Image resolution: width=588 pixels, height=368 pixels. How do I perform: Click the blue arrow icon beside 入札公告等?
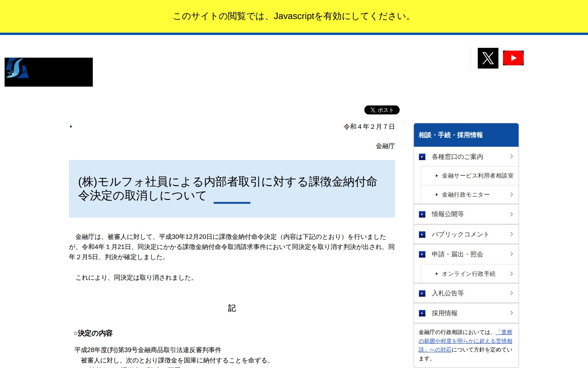click(422, 293)
